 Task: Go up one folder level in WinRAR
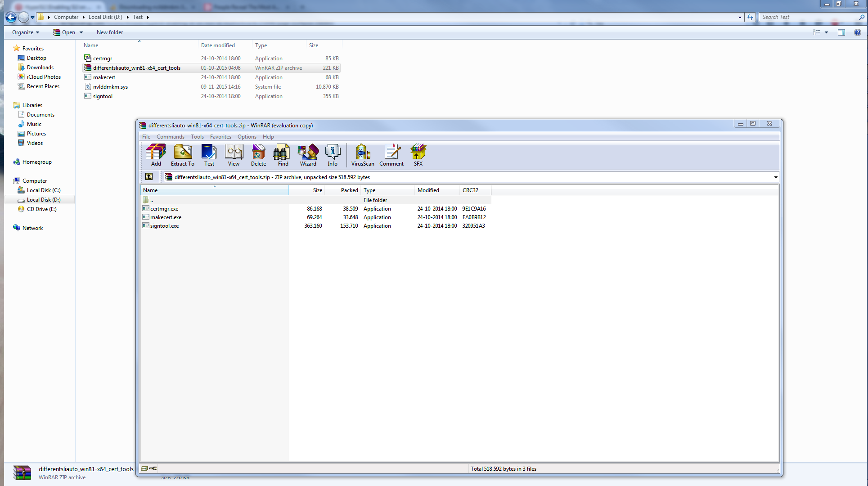(x=149, y=177)
